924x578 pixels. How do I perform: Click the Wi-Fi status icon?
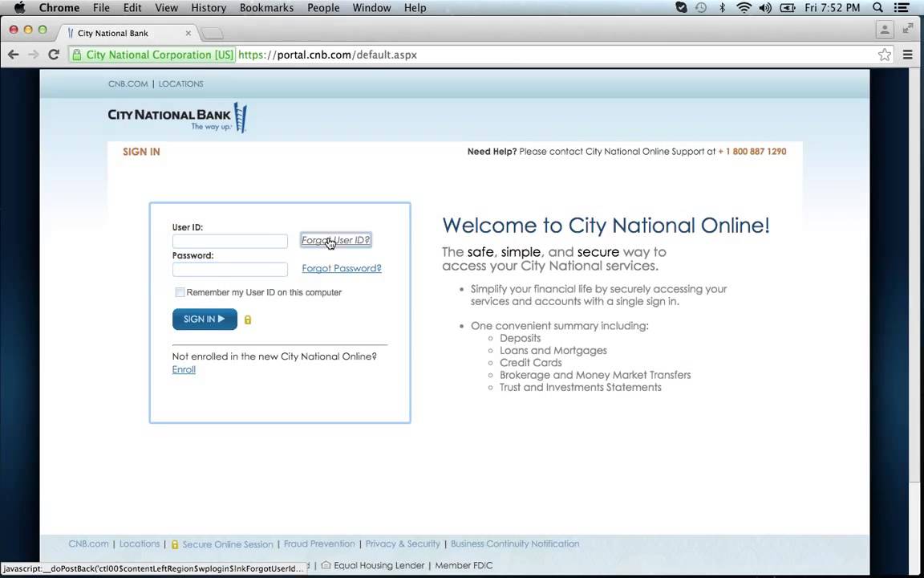click(x=744, y=8)
